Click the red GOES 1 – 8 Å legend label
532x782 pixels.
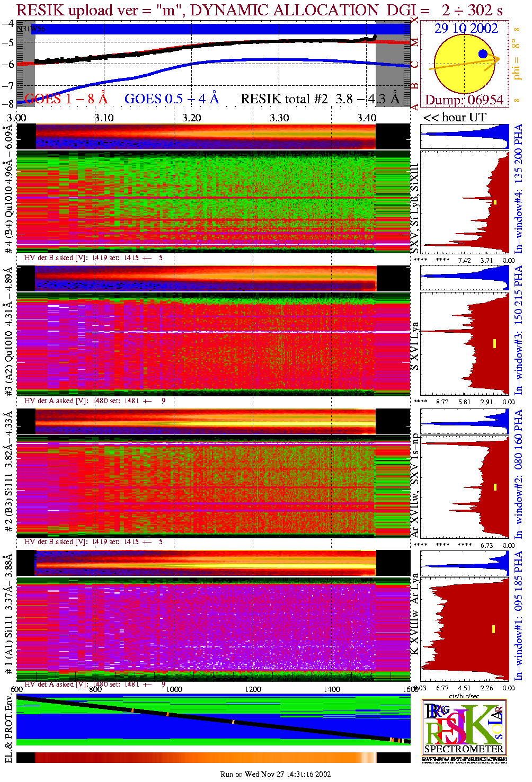pos(66,99)
